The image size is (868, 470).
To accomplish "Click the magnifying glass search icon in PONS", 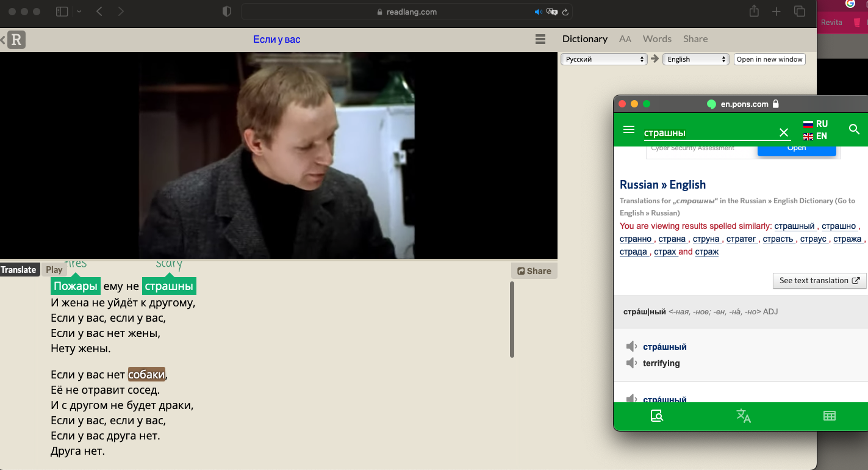I will (854, 129).
